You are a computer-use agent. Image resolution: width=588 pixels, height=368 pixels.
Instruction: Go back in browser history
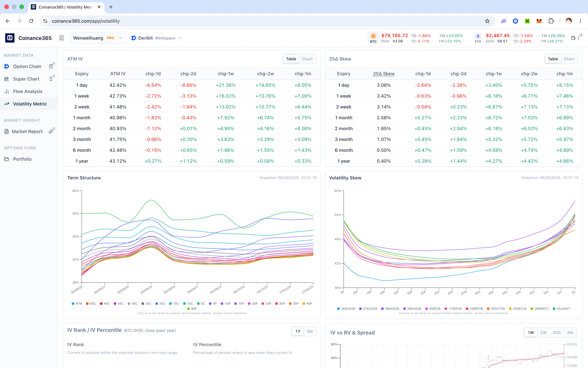[8, 21]
